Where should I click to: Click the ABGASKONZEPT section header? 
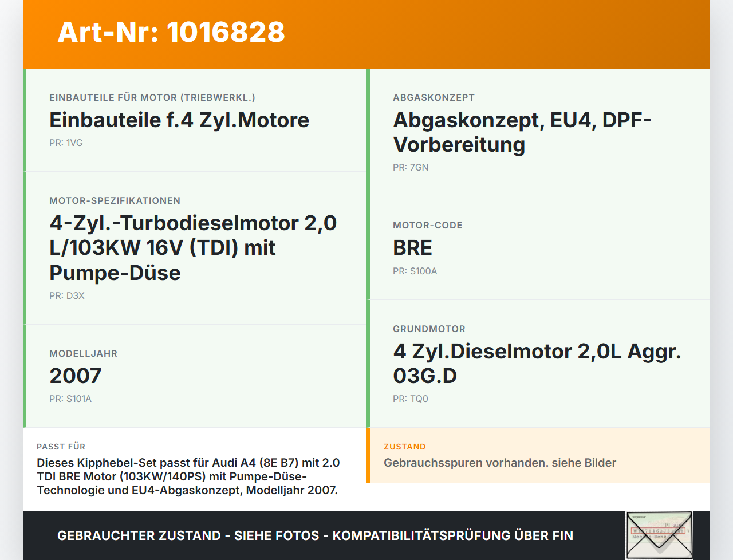pos(434,97)
